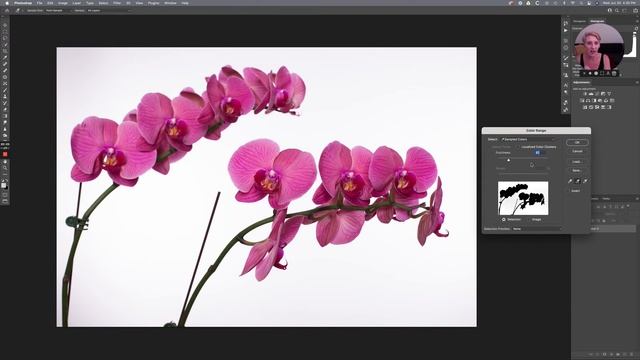640x360 pixels.
Task: Open the Brush Settings panel icon
Action: pyautogui.click(x=566, y=58)
